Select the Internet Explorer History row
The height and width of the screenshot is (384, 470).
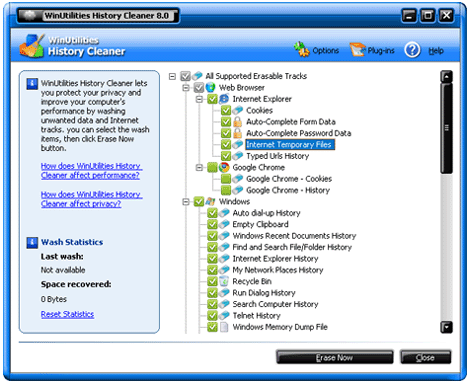tap(275, 258)
